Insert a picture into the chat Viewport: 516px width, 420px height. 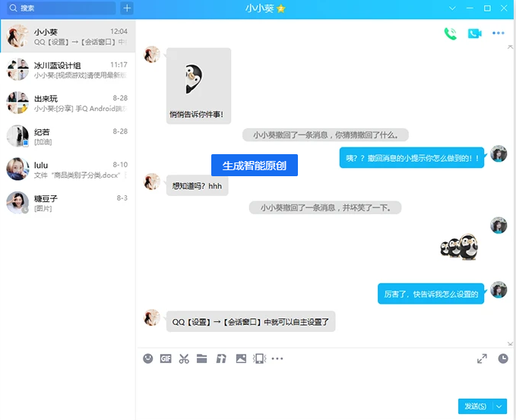[x=241, y=358]
